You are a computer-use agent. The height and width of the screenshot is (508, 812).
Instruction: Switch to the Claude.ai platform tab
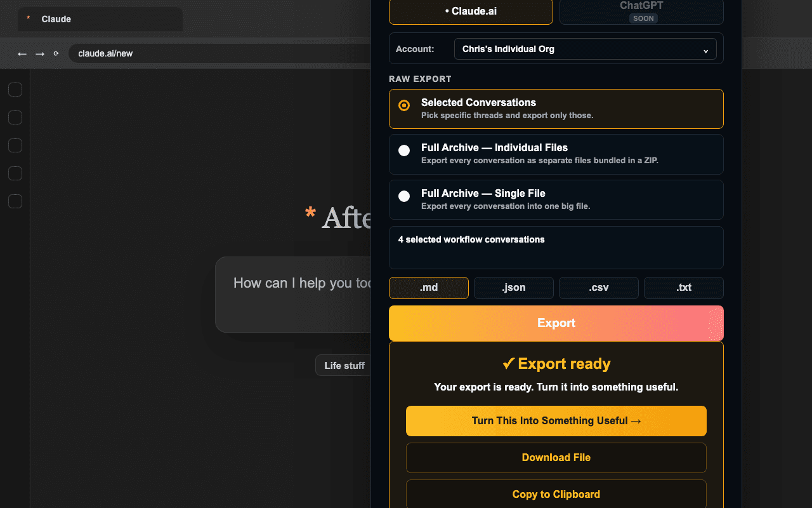(x=471, y=11)
